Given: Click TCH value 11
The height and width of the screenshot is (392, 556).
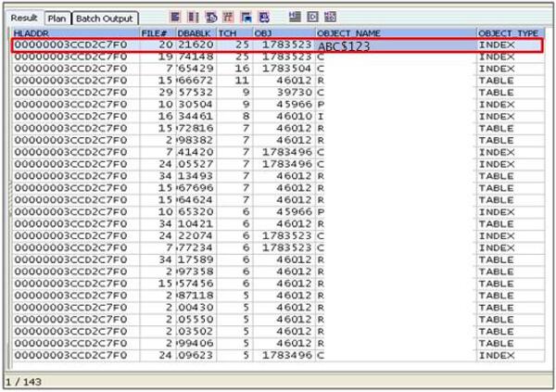Looking at the screenshot, I should [x=242, y=81].
